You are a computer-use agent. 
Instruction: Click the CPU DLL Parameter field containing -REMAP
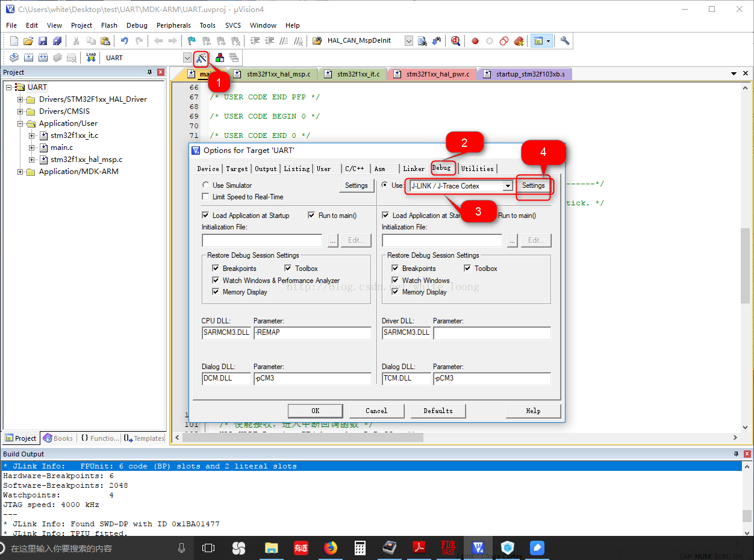coord(312,332)
